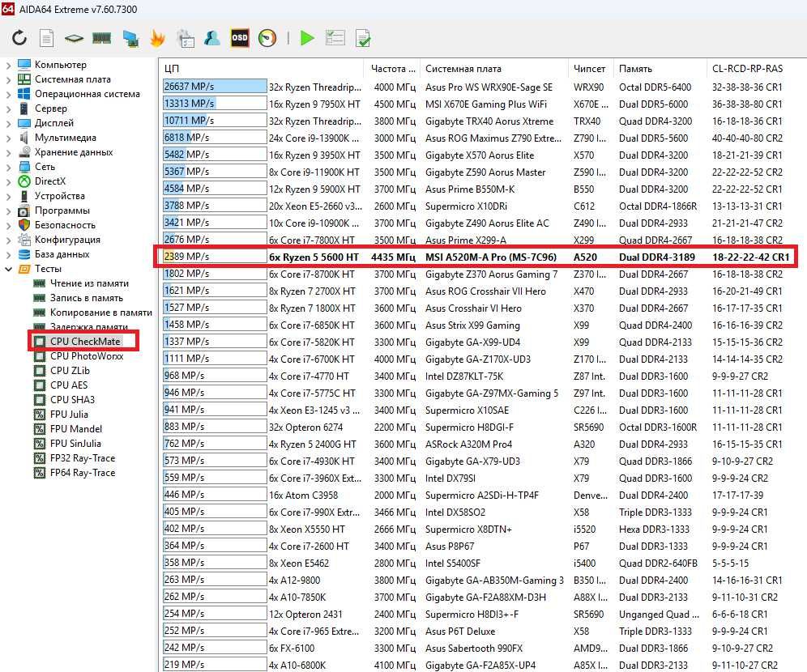
Task: Select Конфигурация in the sidebar tree
Action: 67,240
